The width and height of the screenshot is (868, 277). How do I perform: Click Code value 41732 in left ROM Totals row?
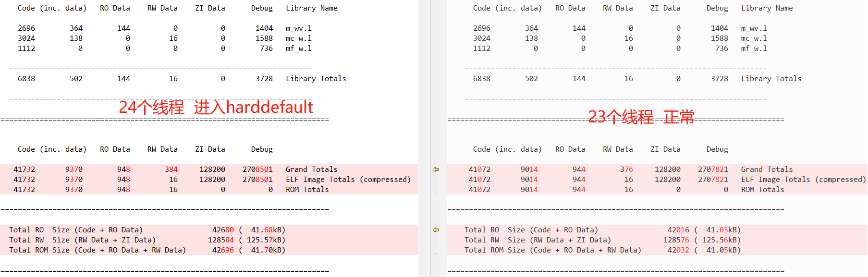pos(24,190)
